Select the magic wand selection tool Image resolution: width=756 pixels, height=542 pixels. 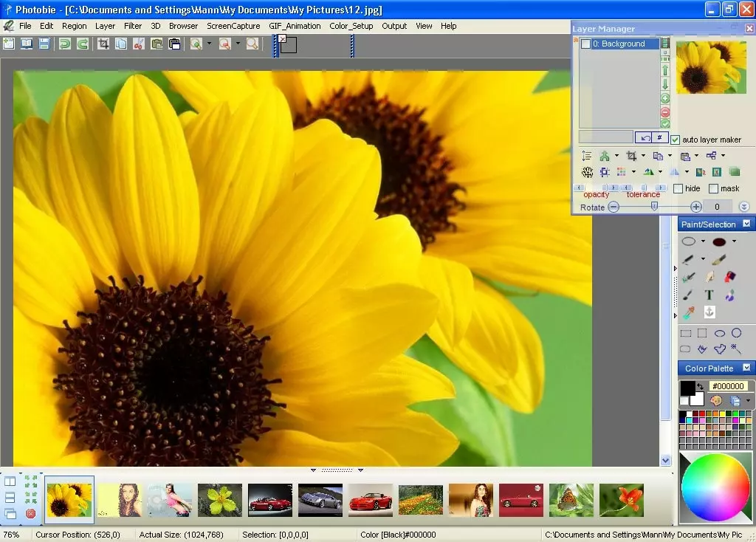[x=736, y=349]
